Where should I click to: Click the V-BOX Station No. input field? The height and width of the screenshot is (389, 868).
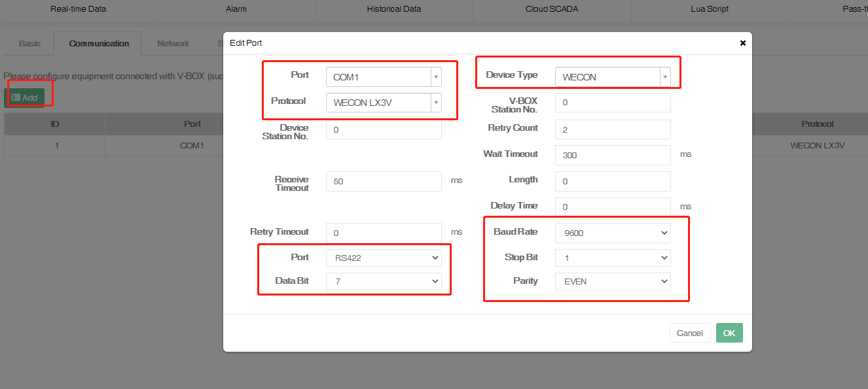(x=613, y=103)
